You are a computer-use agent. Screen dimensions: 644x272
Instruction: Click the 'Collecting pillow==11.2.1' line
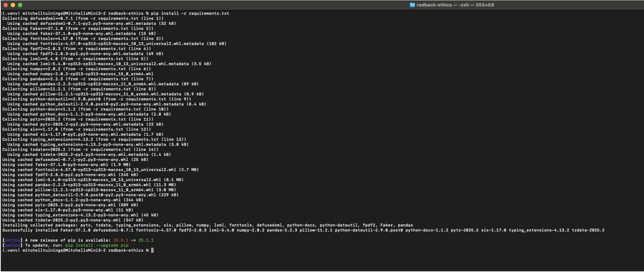pyautogui.click(x=79, y=89)
